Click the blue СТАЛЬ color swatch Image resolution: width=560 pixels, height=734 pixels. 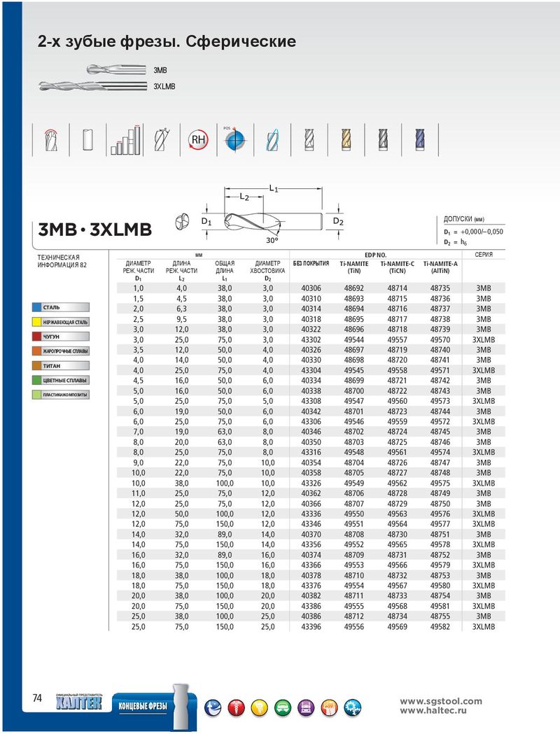coord(38,308)
